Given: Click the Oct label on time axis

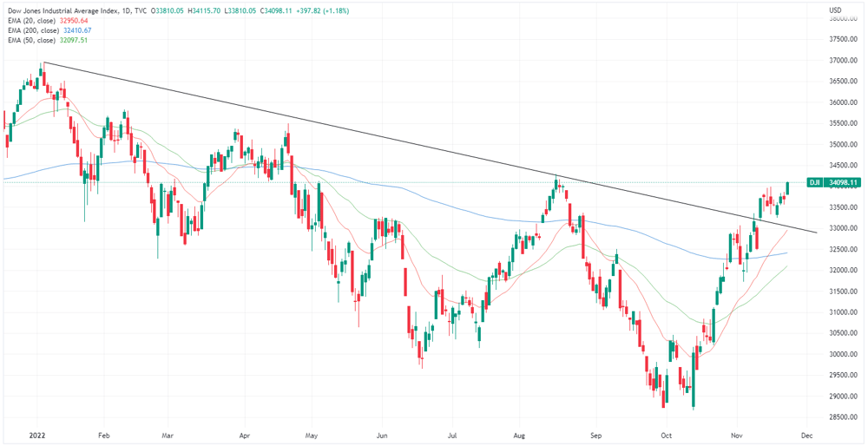Looking at the screenshot, I should pos(667,436).
